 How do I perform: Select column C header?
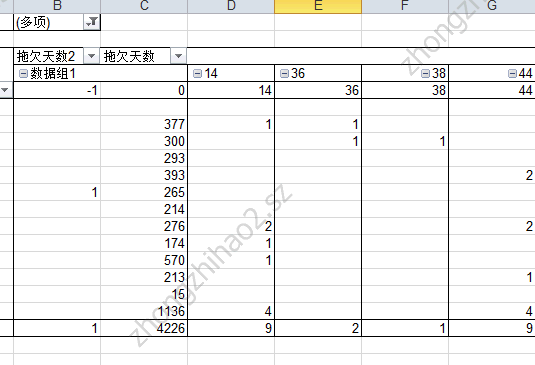tap(144, 6)
